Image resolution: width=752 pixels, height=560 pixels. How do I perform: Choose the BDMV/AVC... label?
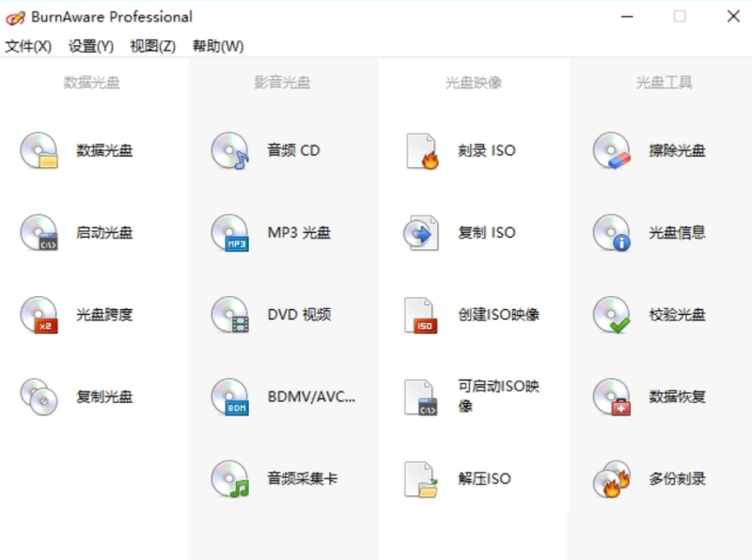coord(311,397)
